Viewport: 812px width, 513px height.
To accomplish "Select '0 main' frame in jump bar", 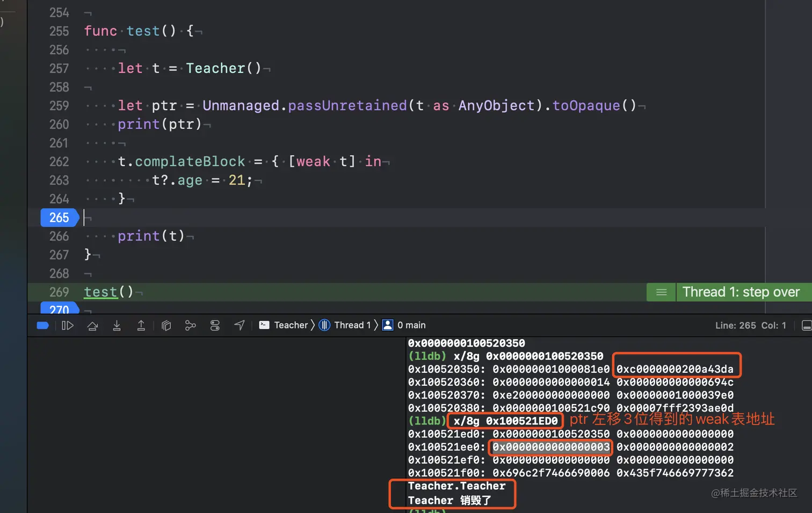I will (x=404, y=325).
